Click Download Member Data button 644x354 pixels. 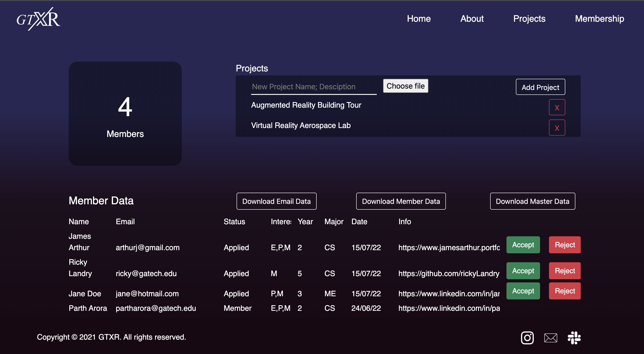[400, 201]
